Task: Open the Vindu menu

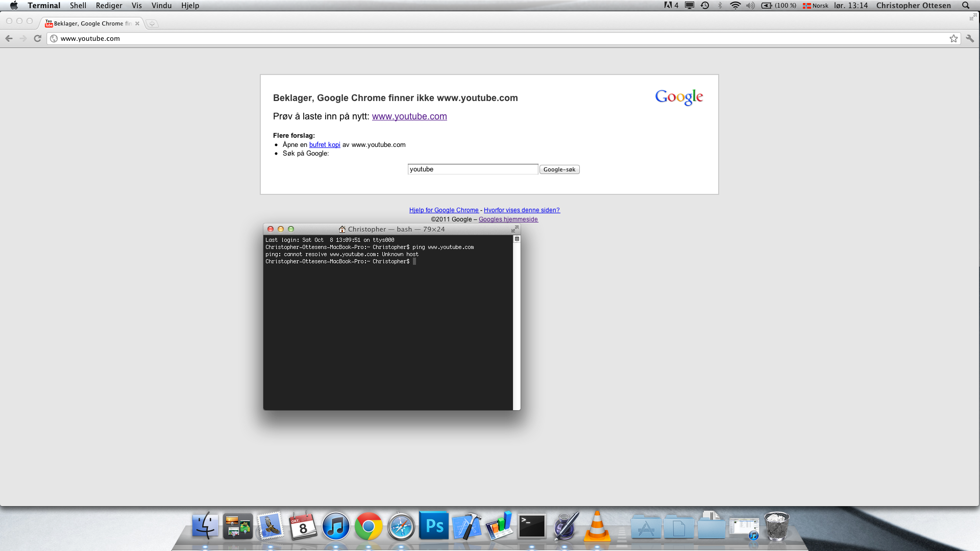Action: coord(161,6)
